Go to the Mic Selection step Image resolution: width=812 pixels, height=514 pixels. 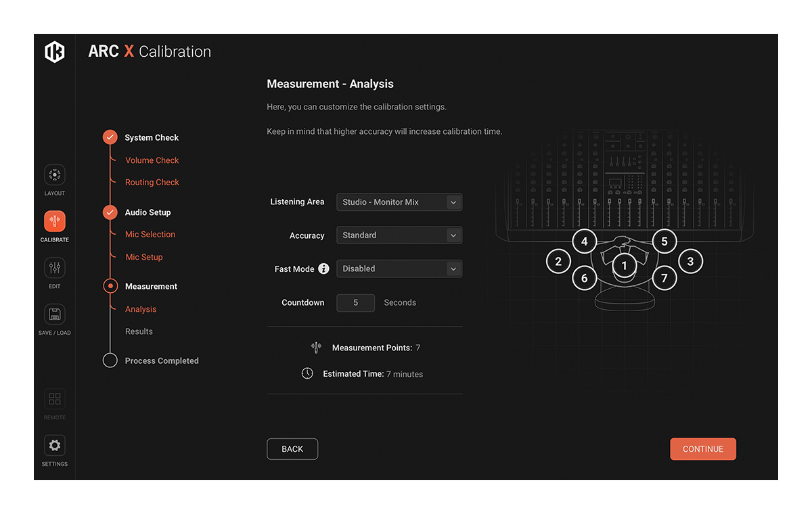point(150,234)
